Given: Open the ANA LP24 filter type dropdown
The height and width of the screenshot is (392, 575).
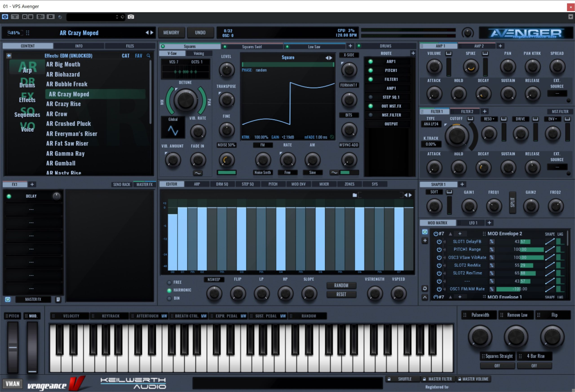Looking at the screenshot, I should [431, 124].
